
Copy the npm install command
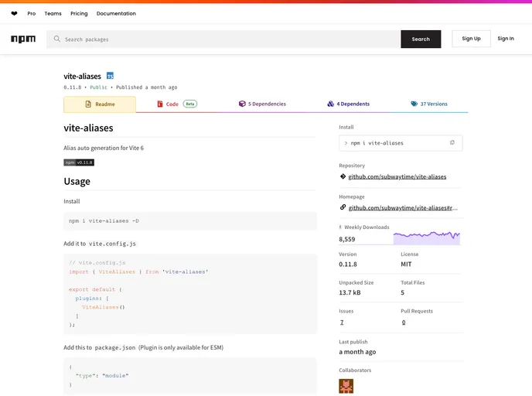(452, 142)
